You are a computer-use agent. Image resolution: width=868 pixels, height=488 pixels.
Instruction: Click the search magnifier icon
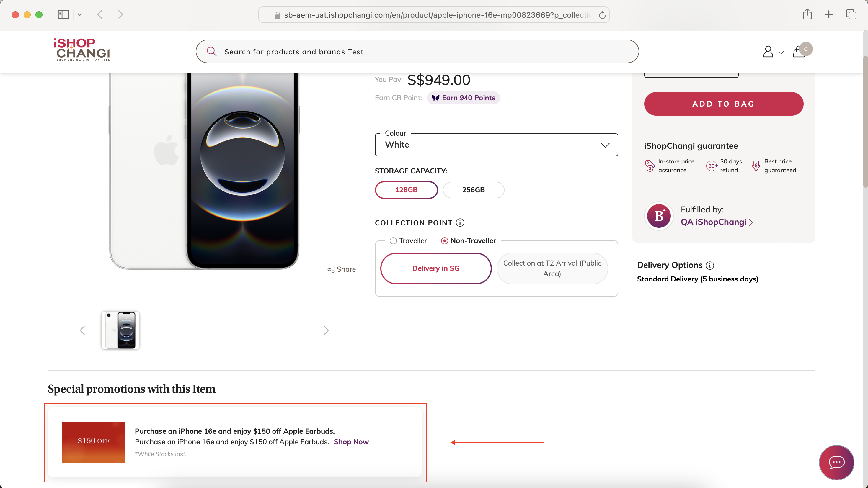point(212,51)
